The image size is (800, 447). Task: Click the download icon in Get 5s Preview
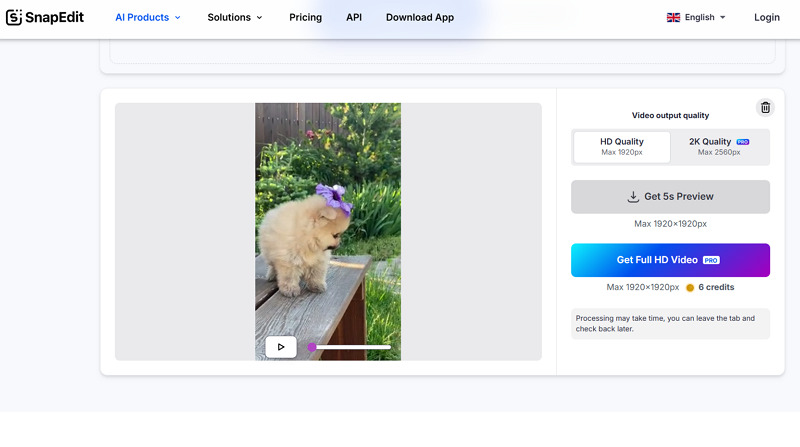[633, 197]
